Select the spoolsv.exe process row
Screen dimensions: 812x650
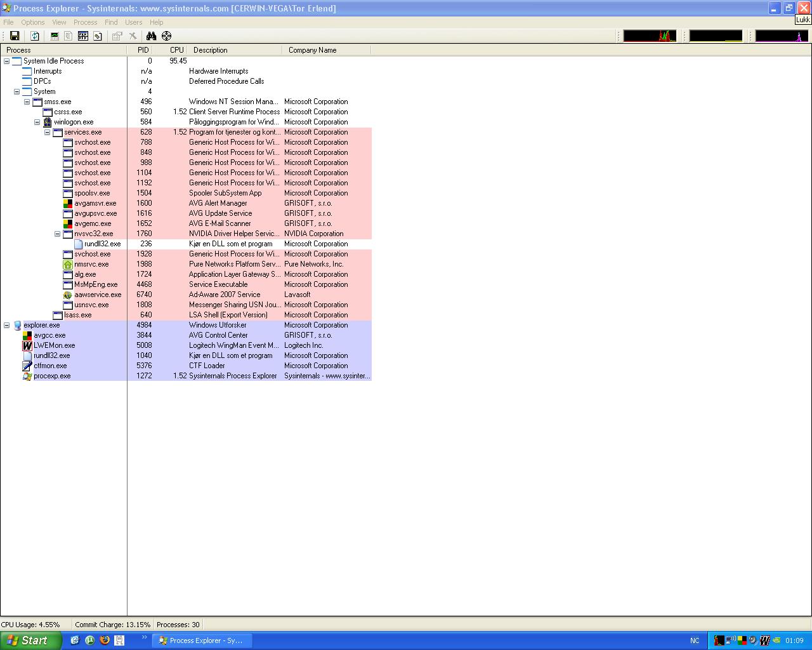[x=186, y=193]
